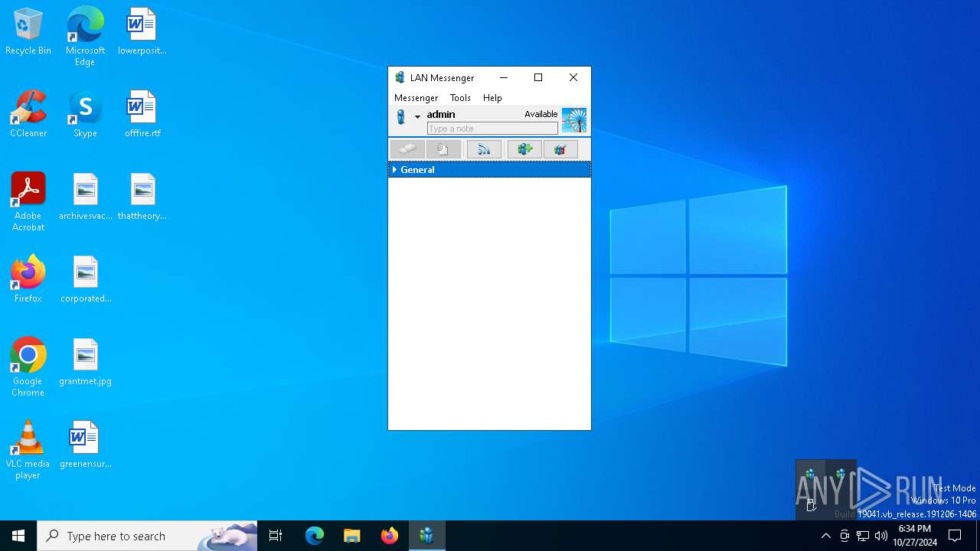This screenshot has height=551, width=980.
Task: Open the Action Center notifications icon
Action: tap(955, 536)
